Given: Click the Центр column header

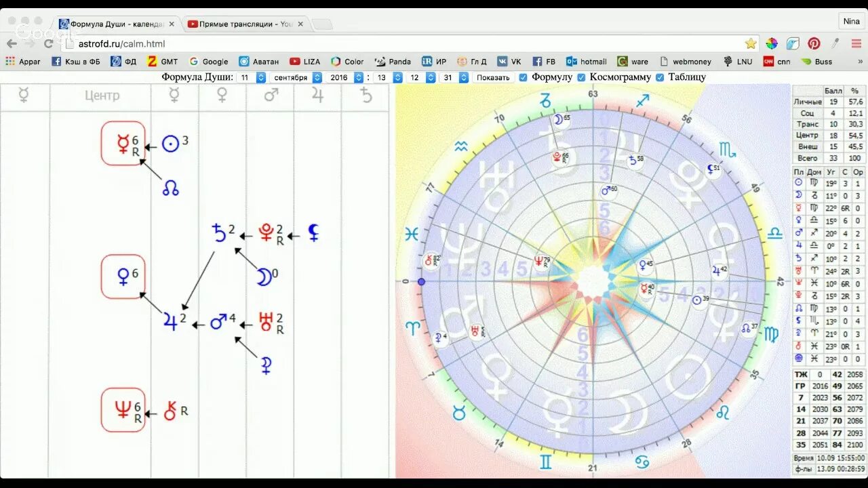Looking at the screenshot, I should point(102,96).
